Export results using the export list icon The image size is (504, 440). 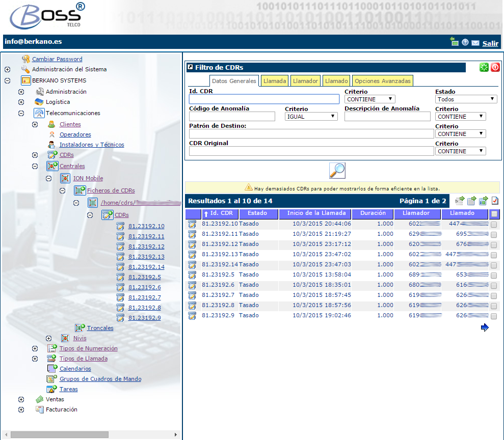(x=460, y=201)
